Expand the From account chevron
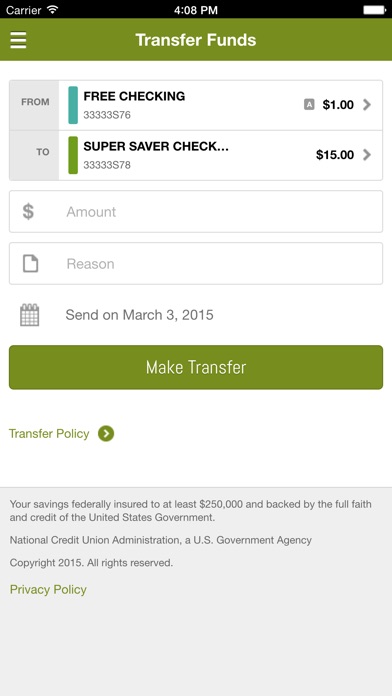 tap(367, 105)
